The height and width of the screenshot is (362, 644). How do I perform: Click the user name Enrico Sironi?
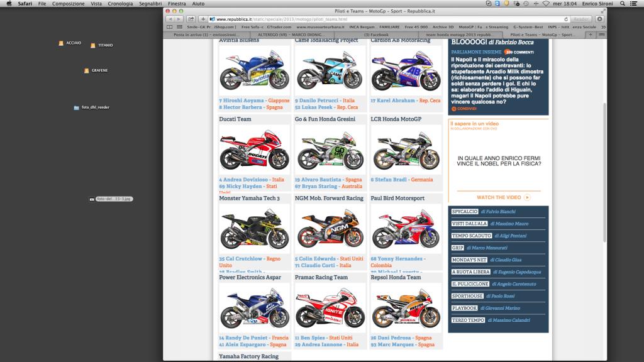point(597,3)
